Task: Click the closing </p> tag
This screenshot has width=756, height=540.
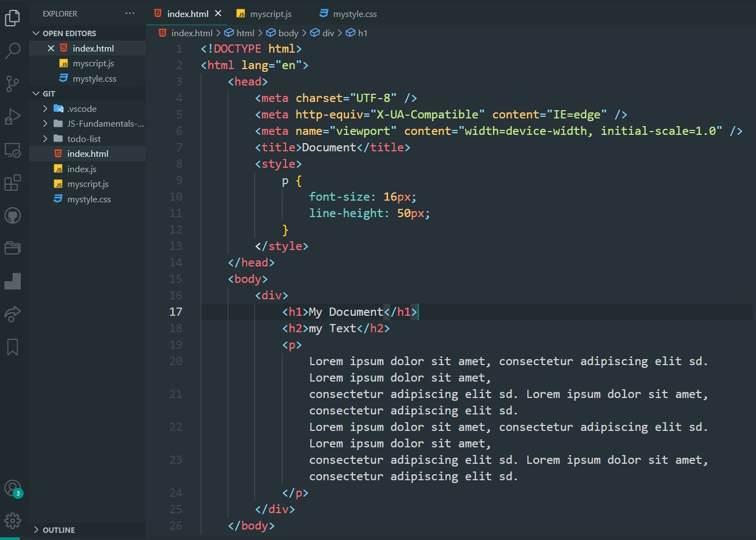Action: pyautogui.click(x=295, y=493)
